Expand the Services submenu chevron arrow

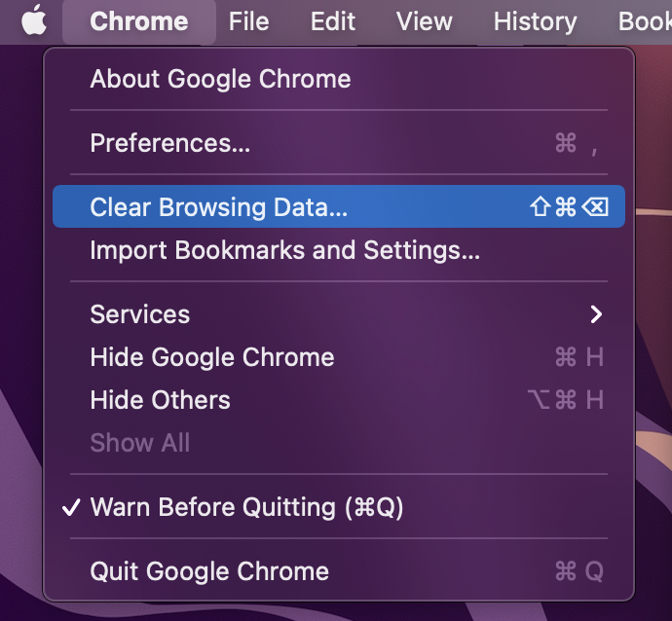click(596, 314)
